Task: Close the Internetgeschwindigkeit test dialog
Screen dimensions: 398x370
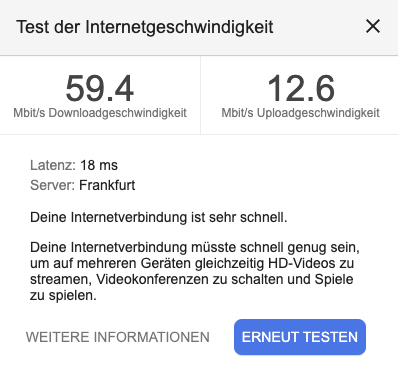Action: point(373,26)
